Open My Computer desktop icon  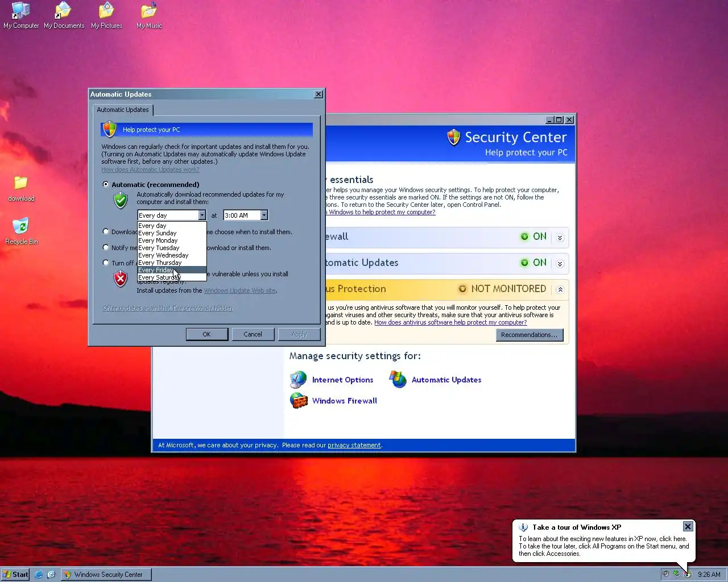21,15
